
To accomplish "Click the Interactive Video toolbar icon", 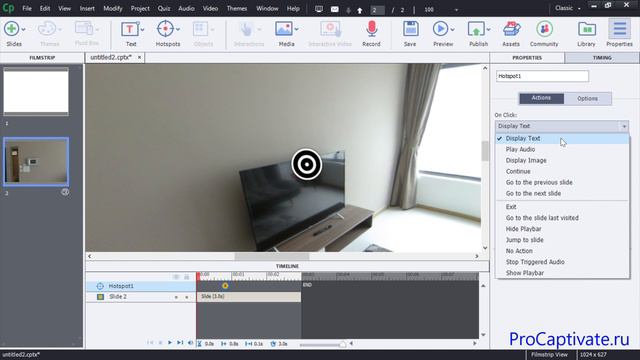I will (x=330, y=29).
